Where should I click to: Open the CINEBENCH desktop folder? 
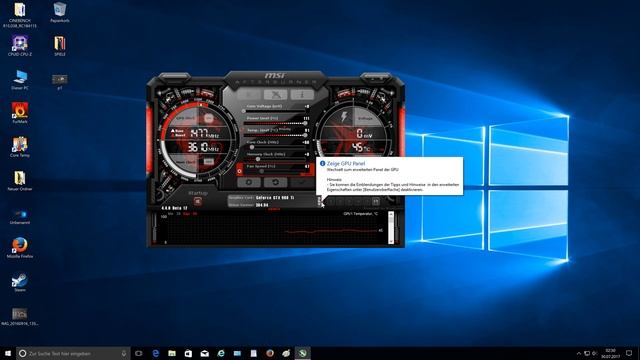coord(20,15)
